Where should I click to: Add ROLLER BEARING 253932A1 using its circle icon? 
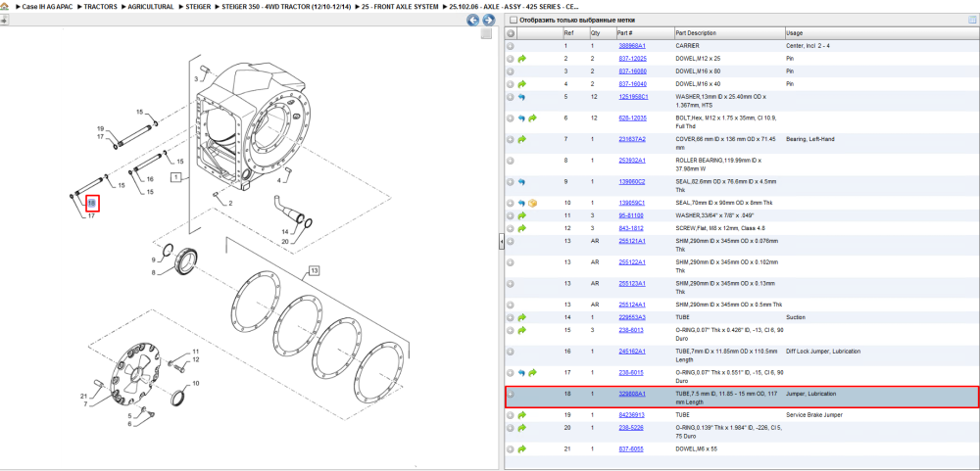(x=510, y=161)
